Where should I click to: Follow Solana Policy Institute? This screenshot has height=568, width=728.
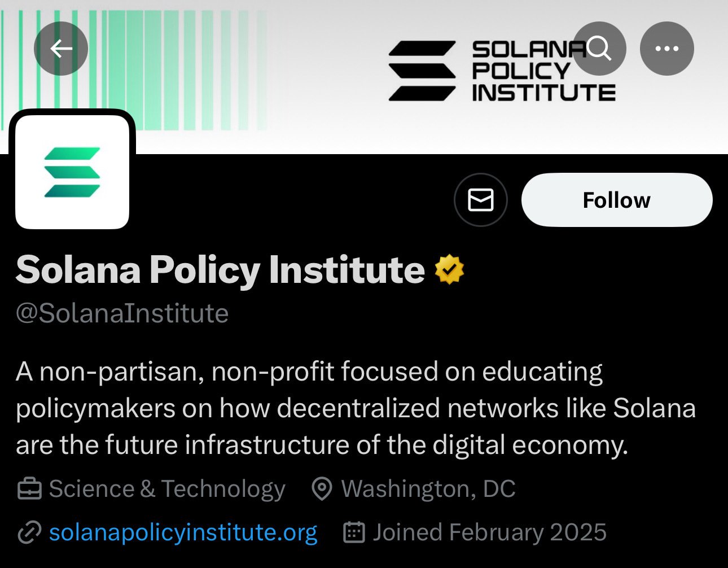click(x=617, y=200)
